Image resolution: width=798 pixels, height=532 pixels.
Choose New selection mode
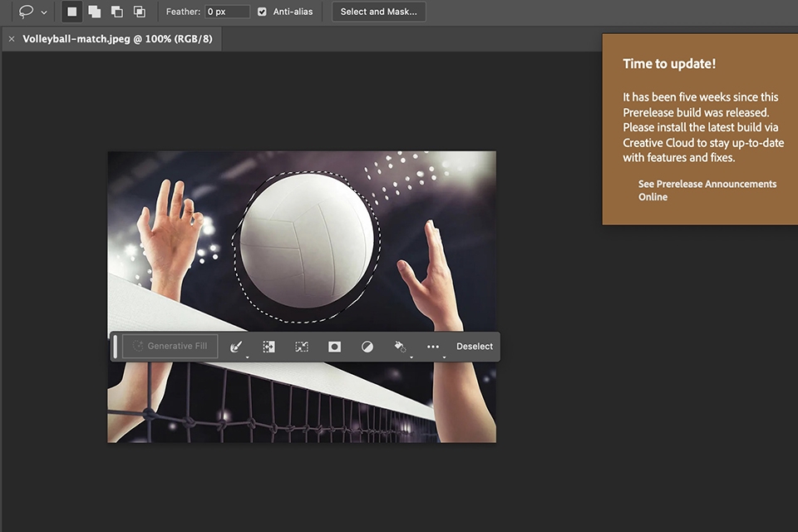point(72,12)
